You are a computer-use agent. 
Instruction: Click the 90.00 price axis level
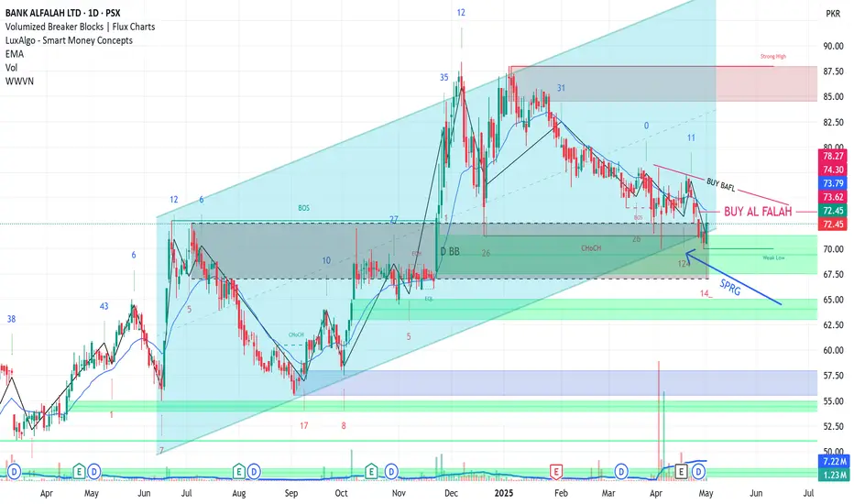(833, 47)
